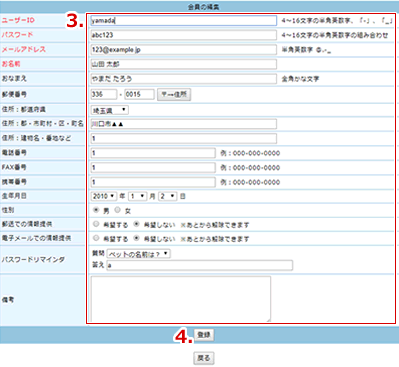Select 希望しない for email information

[136, 238]
